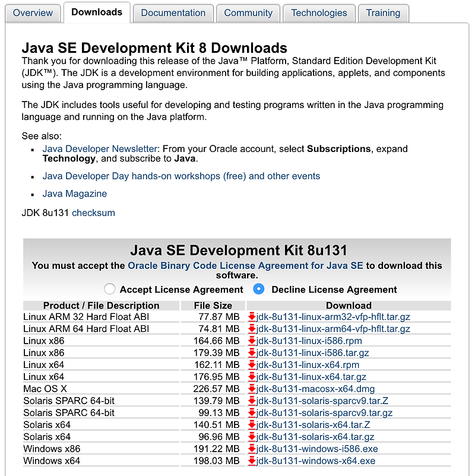Click the File Size column header
This screenshot has width=475, height=476.
pyautogui.click(x=213, y=306)
